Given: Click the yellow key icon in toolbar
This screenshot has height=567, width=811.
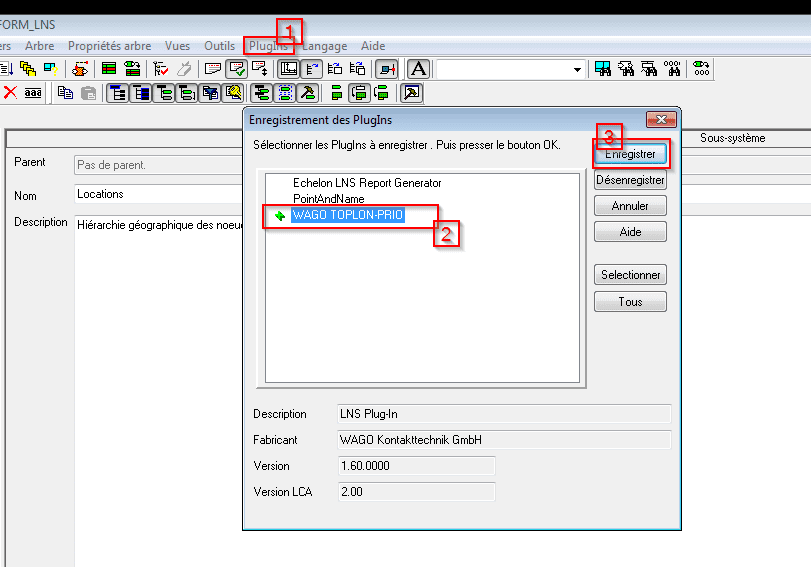Looking at the screenshot, I should 234,93.
